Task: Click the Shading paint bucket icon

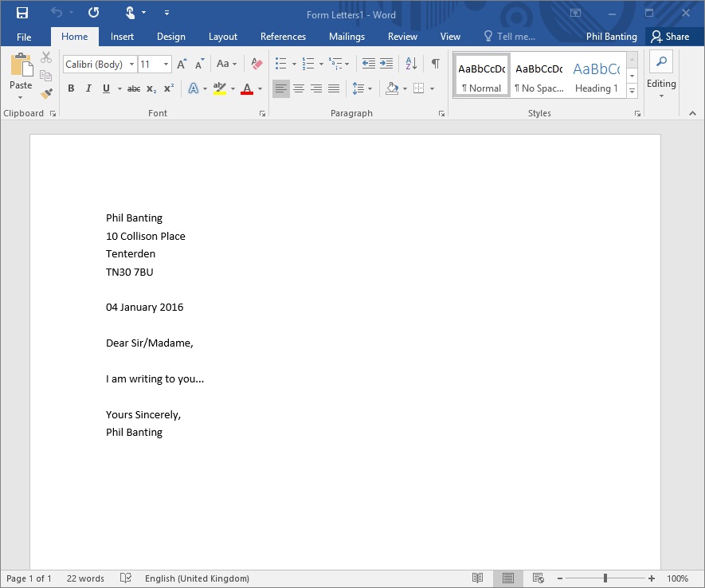Action: tap(392, 88)
